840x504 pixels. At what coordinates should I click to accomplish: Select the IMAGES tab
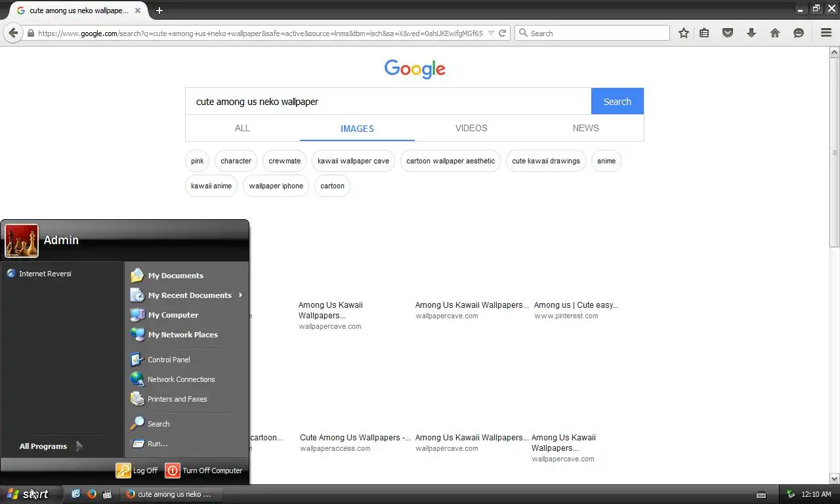coord(357,129)
